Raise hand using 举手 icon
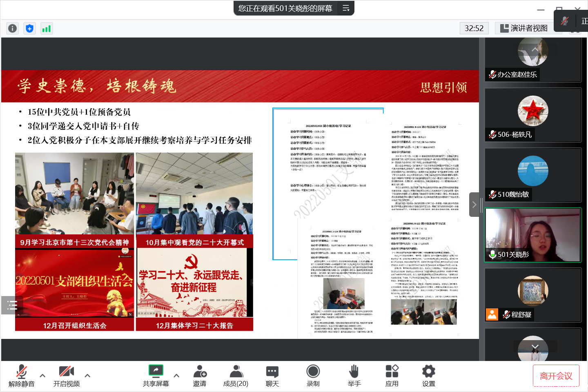Image resolution: width=588 pixels, height=392 pixels. pos(354,376)
